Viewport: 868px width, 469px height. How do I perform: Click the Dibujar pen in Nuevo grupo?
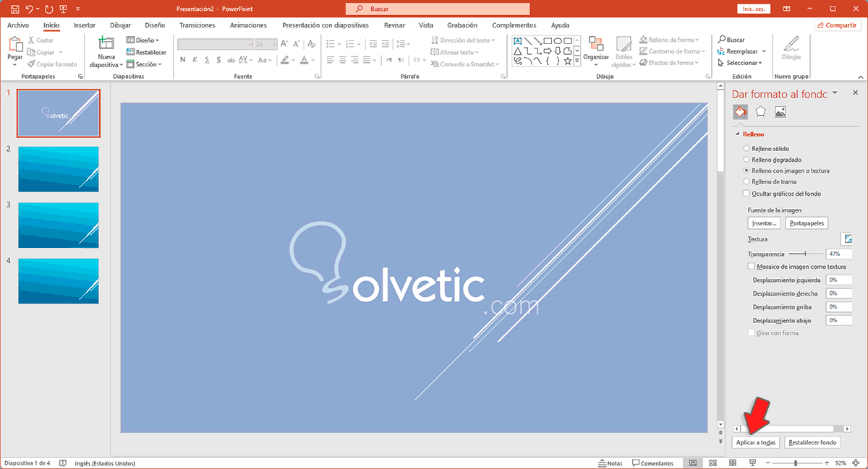point(791,48)
